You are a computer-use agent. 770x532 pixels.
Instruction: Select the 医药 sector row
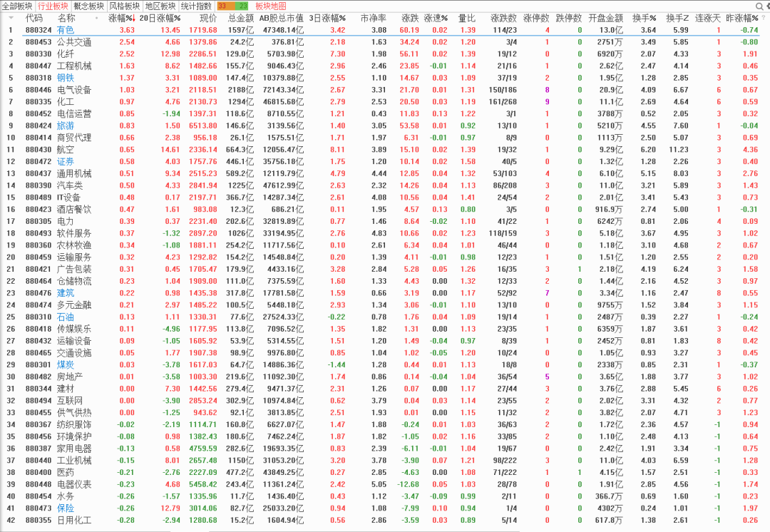pos(385,472)
